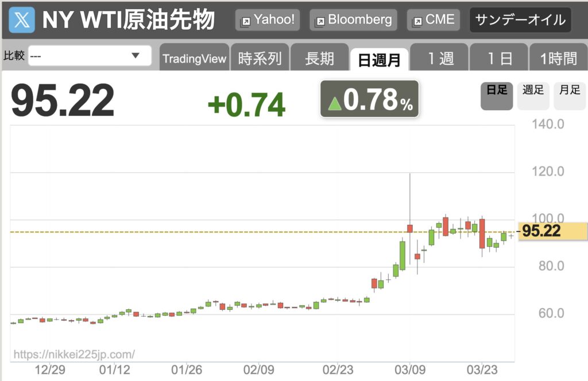Open the Yahoo! external link
Screen dimensions: 588x381
point(268,20)
